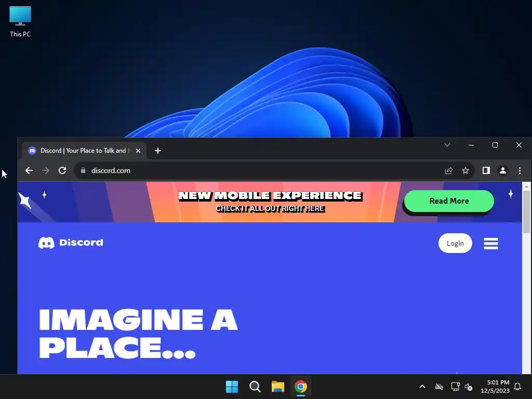Click the page vertical scrollbar thumb

526,211
